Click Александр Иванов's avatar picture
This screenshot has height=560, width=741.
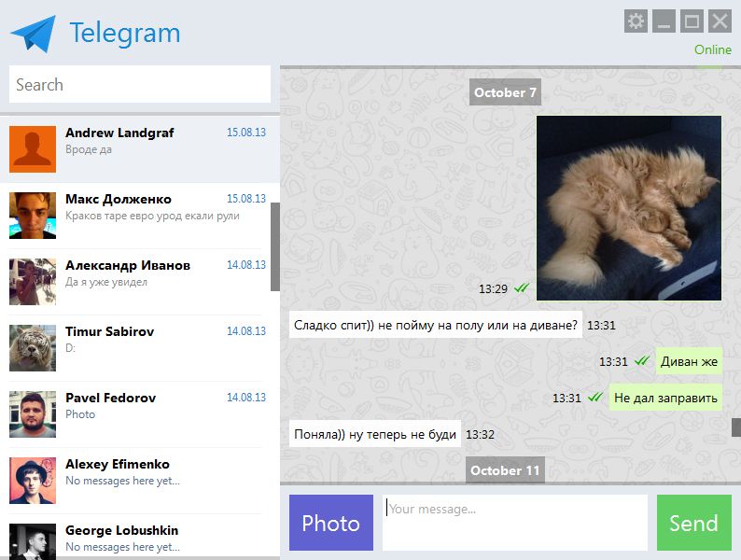click(x=32, y=282)
